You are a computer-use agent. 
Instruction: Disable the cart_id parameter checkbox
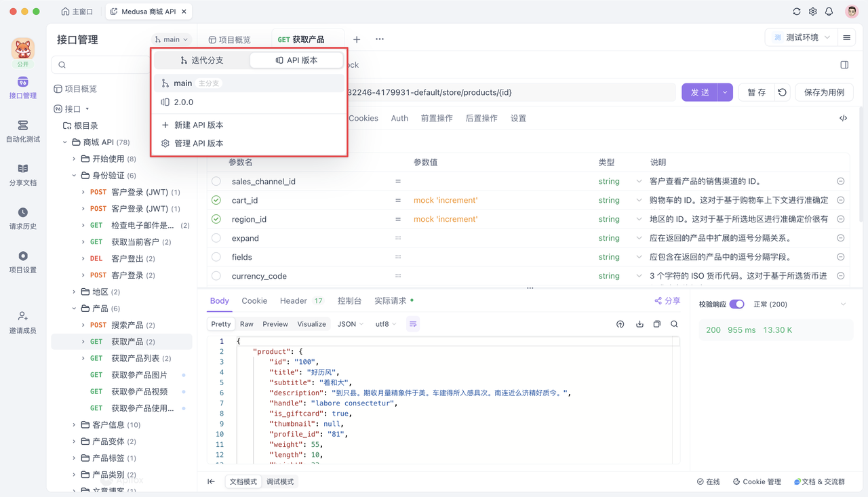tap(216, 200)
